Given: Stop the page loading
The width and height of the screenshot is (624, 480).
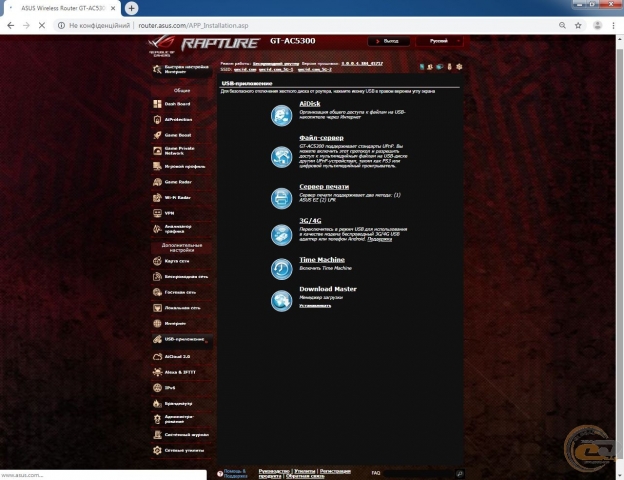Looking at the screenshot, I should click(x=41, y=25).
